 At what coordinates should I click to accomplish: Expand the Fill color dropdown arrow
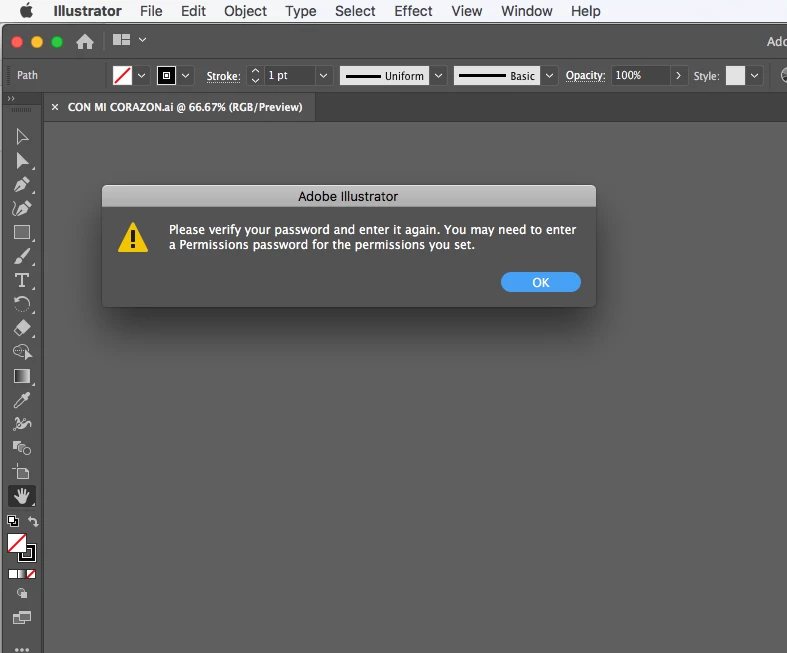[142, 76]
